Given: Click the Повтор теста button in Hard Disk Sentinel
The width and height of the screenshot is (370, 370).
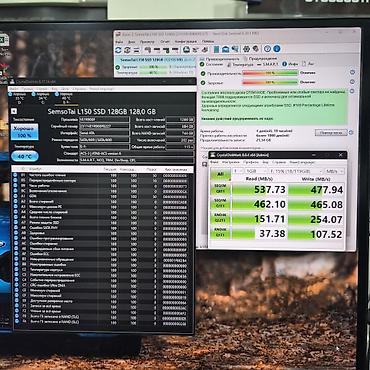Looking at the screenshot, I should (331, 133).
